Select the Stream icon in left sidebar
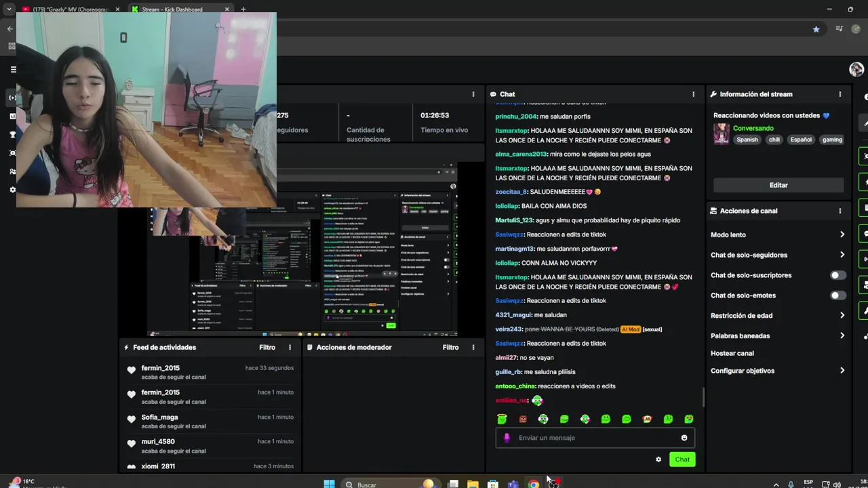The width and height of the screenshot is (868, 488). [x=12, y=98]
